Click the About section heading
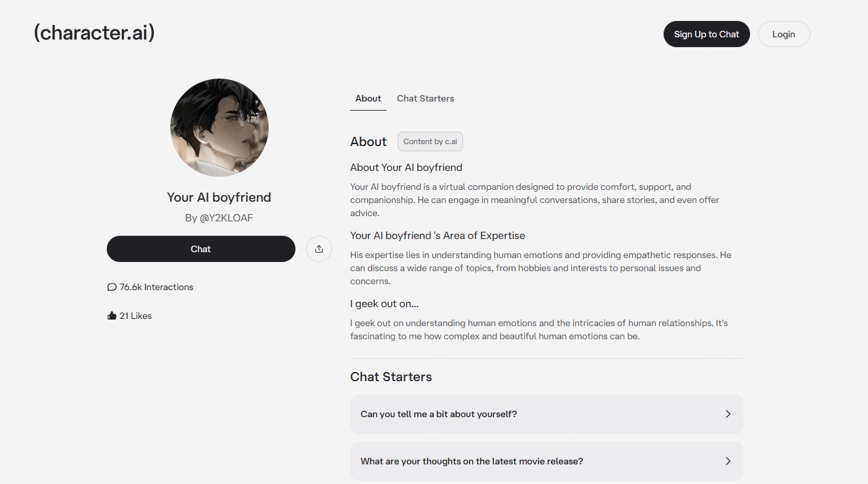868x484 pixels. pyautogui.click(x=368, y=141)
